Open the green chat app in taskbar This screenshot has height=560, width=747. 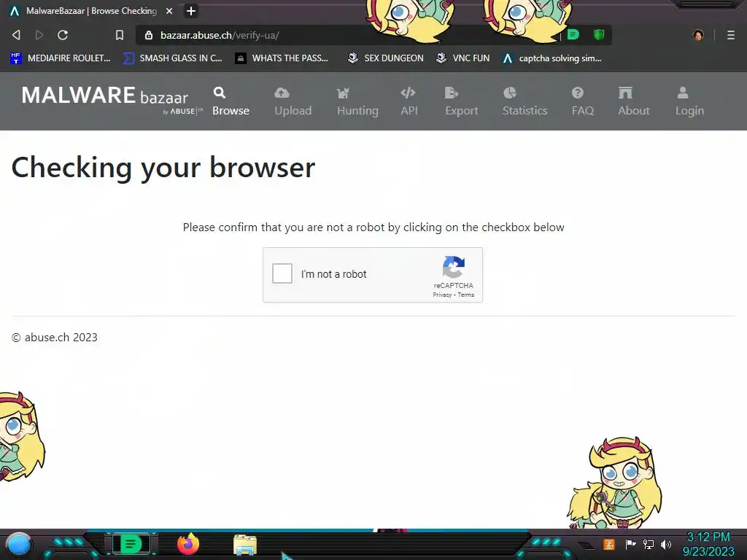[131, 544]
